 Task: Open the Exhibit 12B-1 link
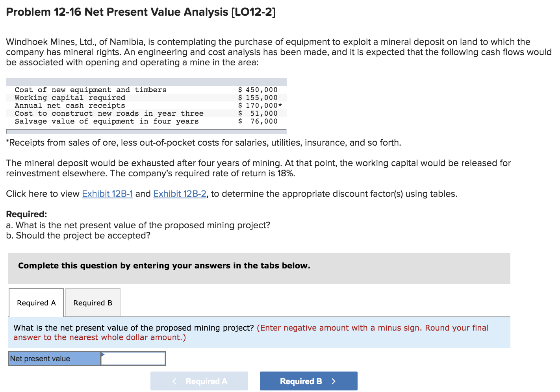point(107,194)
